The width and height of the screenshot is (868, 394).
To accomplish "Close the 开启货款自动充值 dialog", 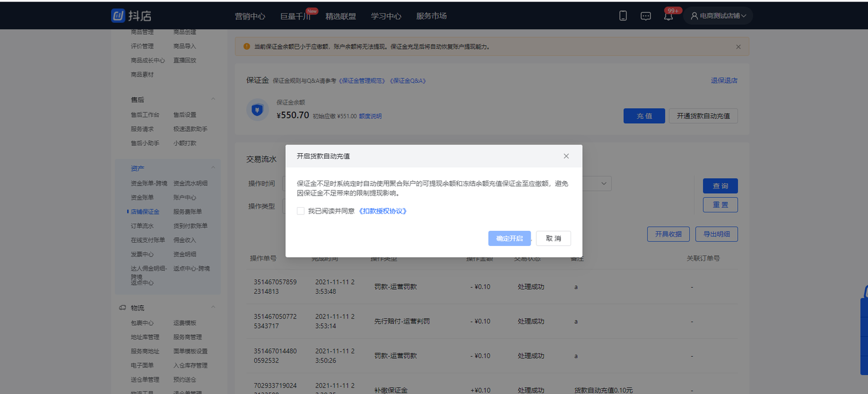I will [x=566, y=156].
